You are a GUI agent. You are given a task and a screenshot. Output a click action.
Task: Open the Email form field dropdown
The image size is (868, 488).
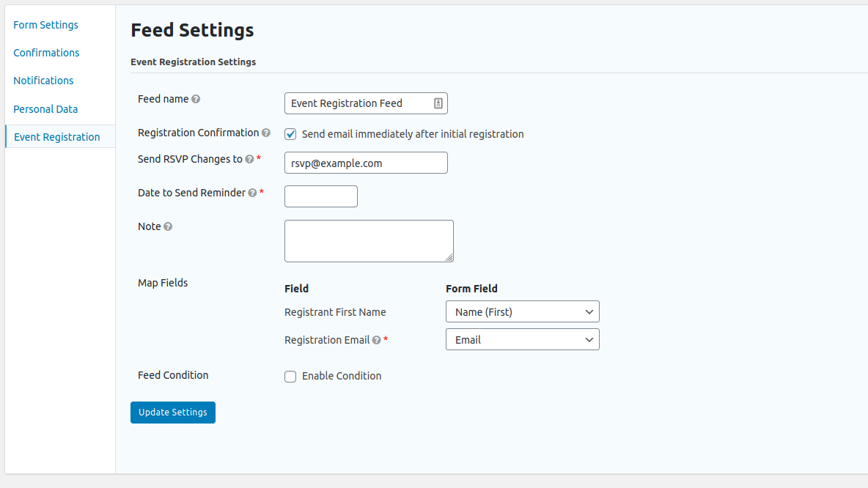pos(522,339)
